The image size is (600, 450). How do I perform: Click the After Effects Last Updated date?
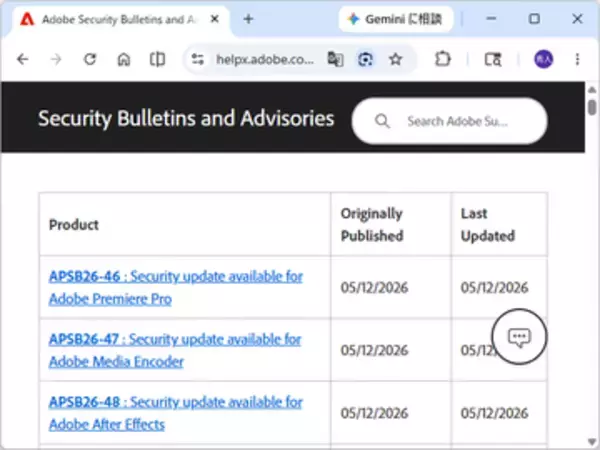[494, 413]
